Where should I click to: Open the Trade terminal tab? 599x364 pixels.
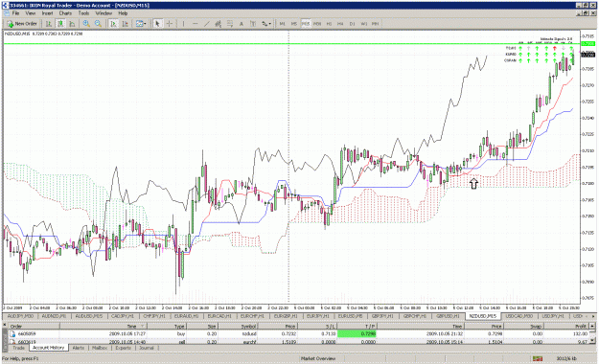(x=18, y=348)
